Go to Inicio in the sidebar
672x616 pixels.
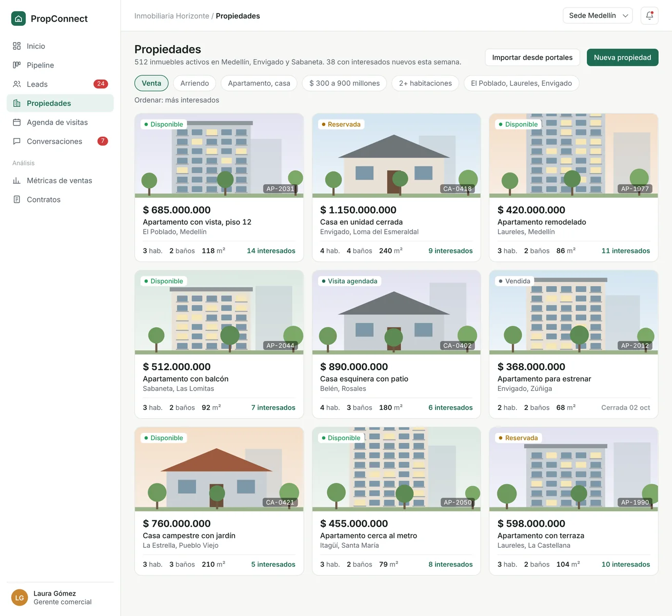pyautogui.click(x=60, y=46)
